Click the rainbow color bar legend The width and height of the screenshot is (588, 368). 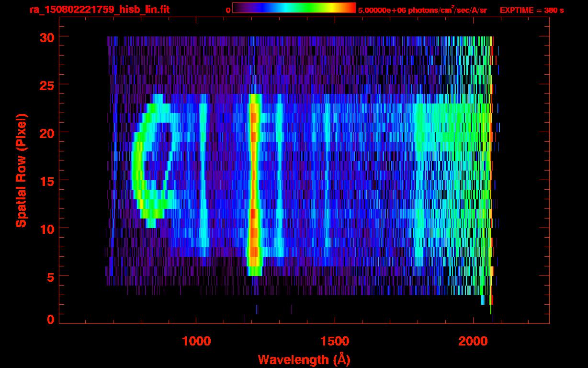294,8
